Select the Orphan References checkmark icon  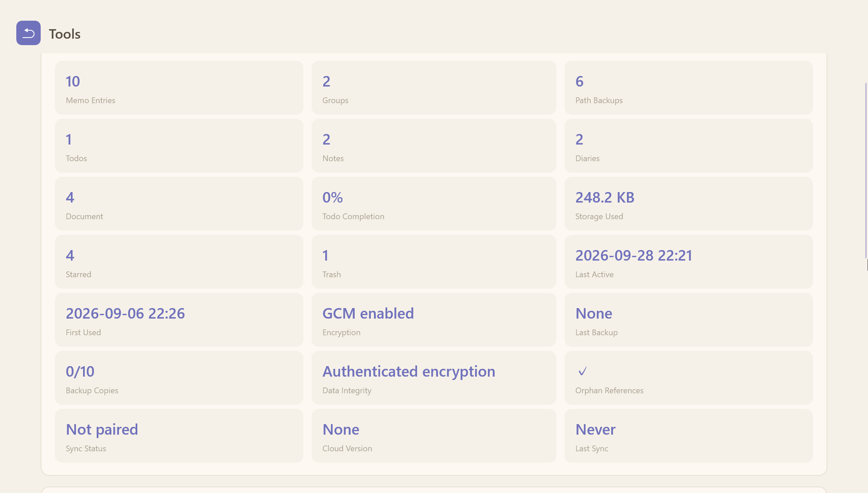pos(583,371)
